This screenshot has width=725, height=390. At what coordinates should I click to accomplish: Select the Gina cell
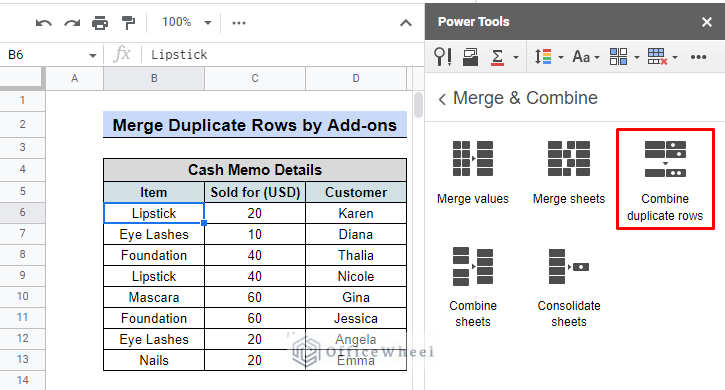[356, 297]
